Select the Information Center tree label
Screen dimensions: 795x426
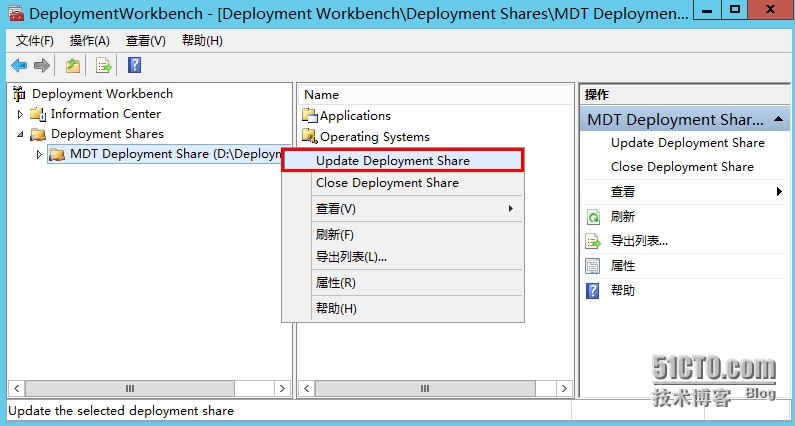click(106, 114)
